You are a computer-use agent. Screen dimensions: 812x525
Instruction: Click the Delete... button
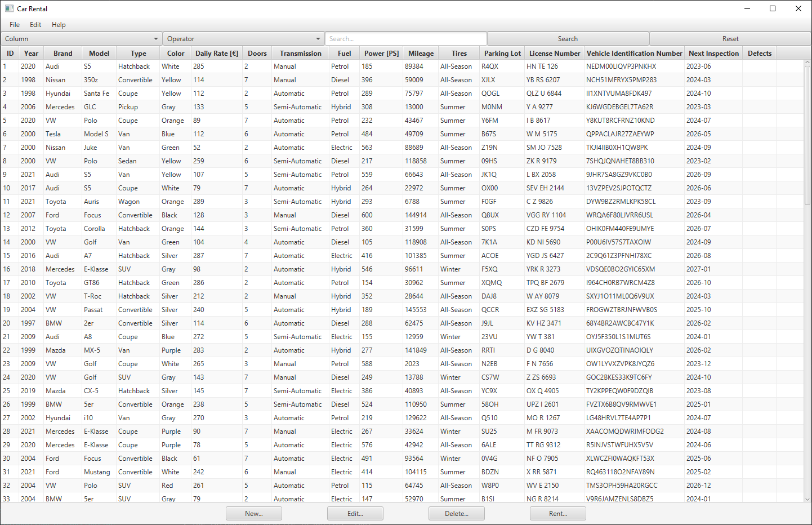pyautogui.click(x=457, y=514)
